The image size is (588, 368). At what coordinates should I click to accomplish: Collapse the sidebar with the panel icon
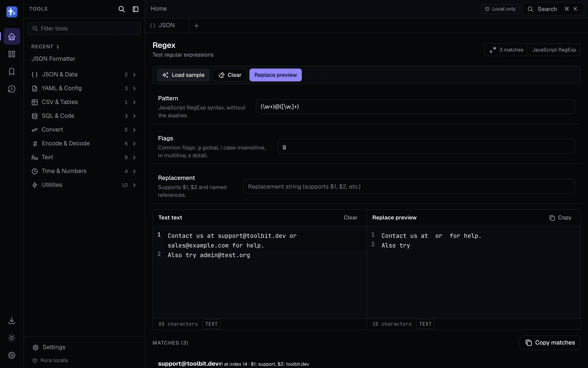[135, 9]
